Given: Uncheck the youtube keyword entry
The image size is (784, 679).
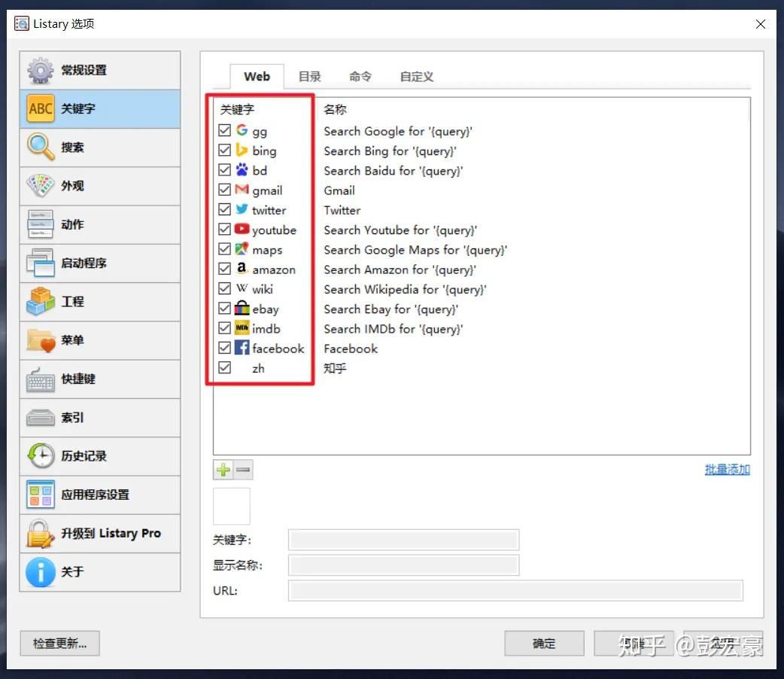Looking at the screenshot, I should (x=224, y=230).
